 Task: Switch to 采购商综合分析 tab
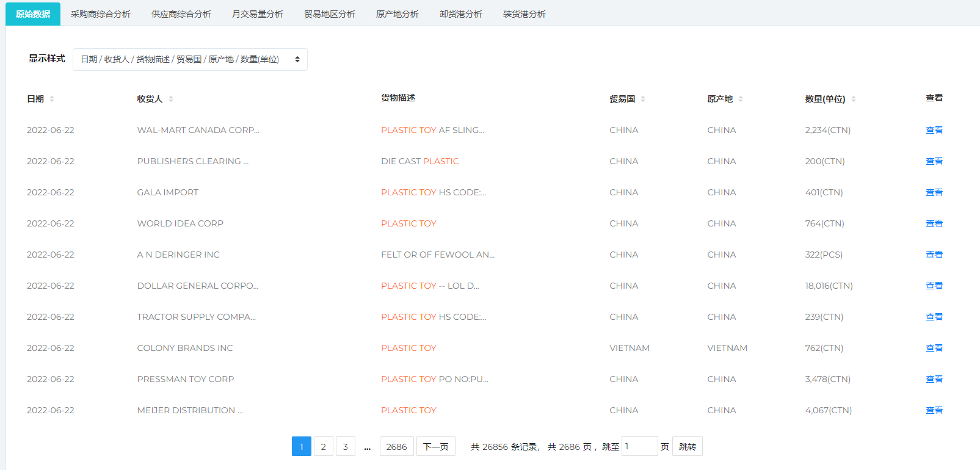[x=101, y=14]
